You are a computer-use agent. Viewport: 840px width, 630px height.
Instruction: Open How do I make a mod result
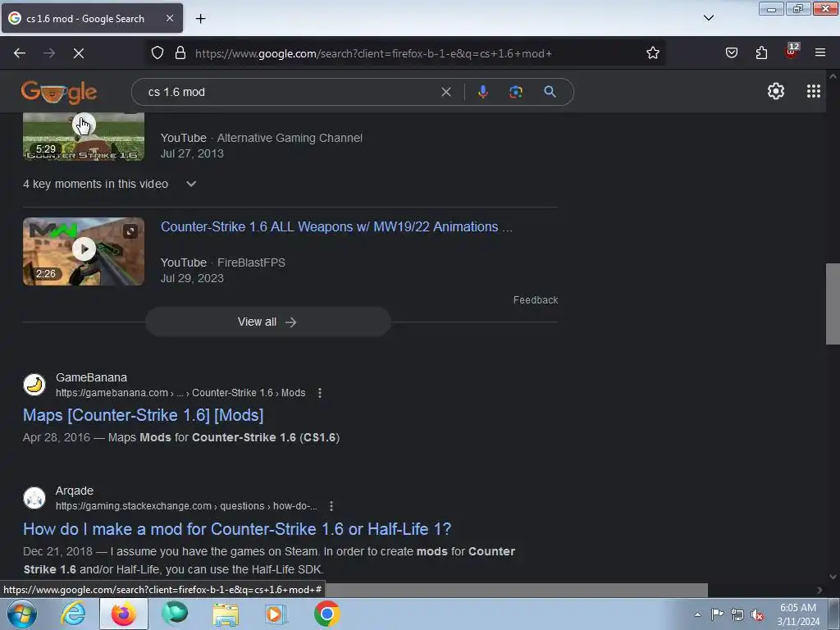tap(237, 529)
